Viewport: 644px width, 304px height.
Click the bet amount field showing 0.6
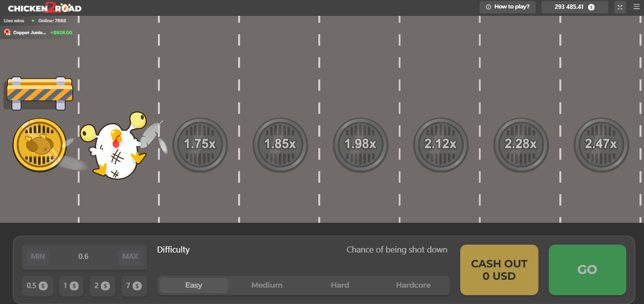[x=84, y=256]
